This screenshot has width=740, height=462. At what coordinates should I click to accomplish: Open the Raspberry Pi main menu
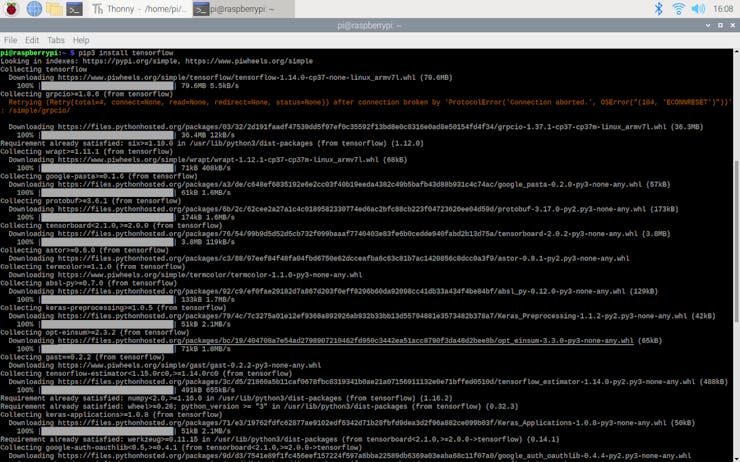(x=11, y=8)
